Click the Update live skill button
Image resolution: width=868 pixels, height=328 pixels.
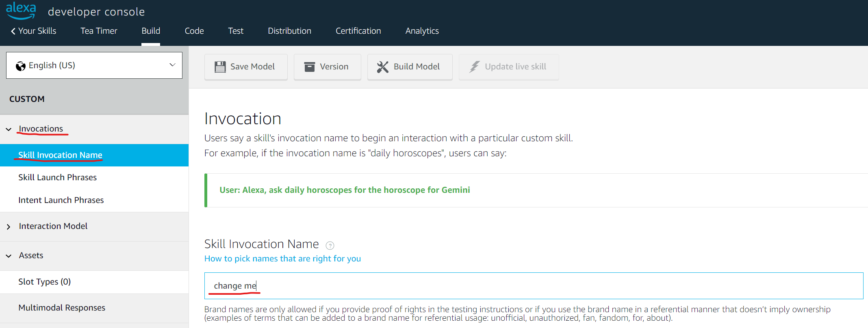509,67
